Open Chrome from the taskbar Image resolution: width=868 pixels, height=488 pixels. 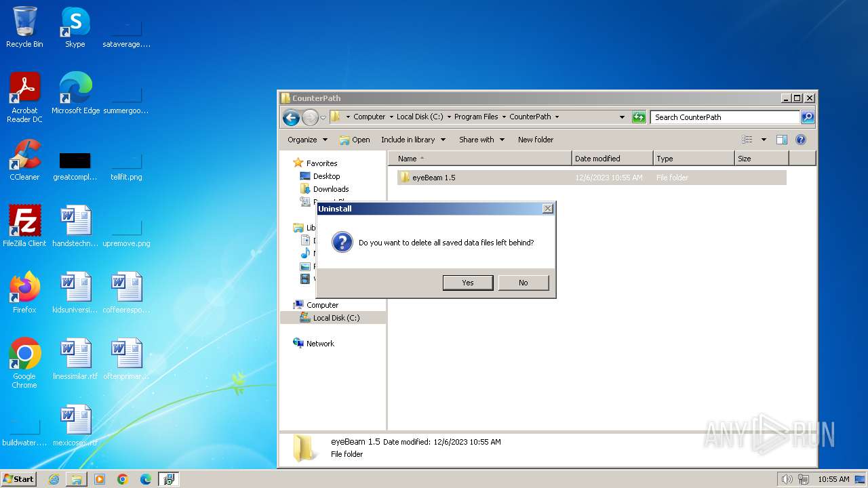tap(123, 479)
